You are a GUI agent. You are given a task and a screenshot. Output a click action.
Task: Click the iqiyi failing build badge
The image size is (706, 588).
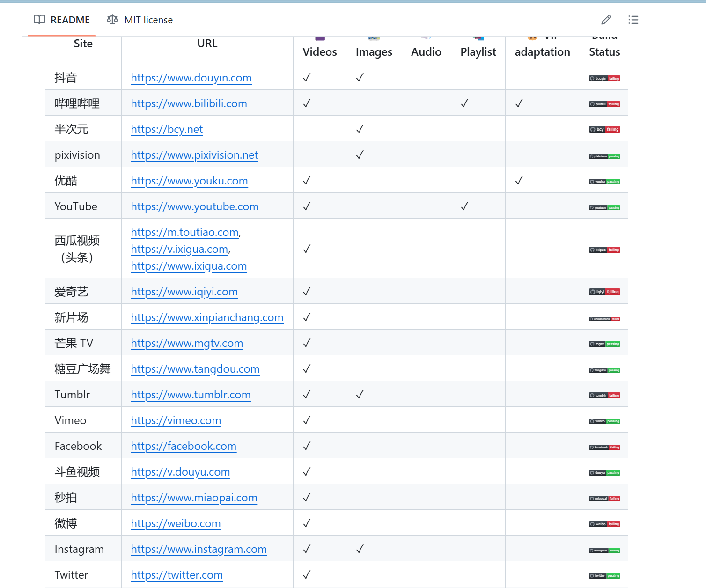[x=604, y=292]
